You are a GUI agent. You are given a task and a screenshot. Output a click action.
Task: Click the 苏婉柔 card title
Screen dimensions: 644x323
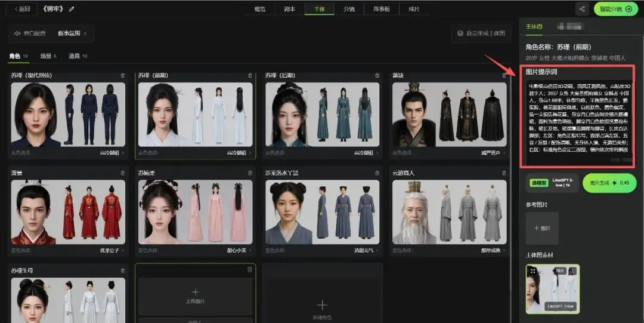(147, 173)
